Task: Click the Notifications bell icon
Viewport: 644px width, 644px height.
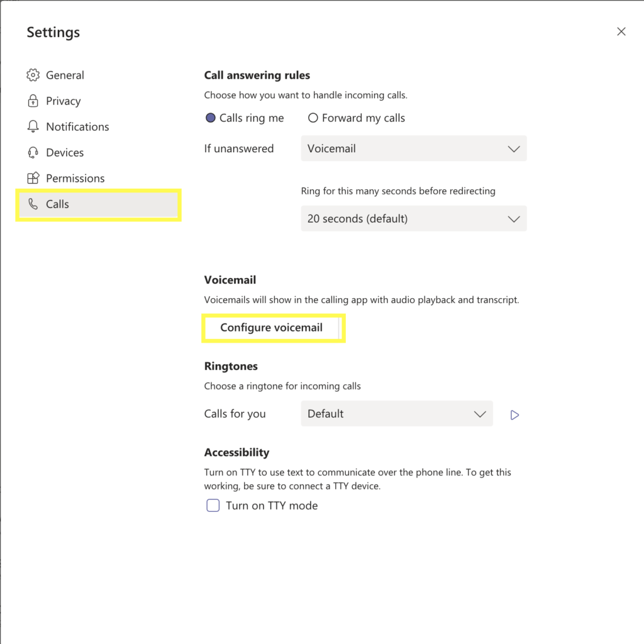Action: point(33,126)
